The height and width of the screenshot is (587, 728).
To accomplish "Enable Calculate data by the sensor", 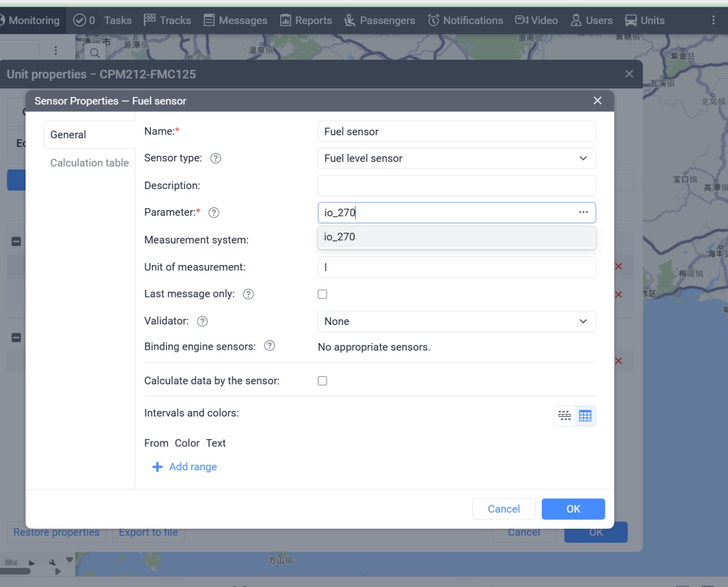I will (x=322, y=381).
